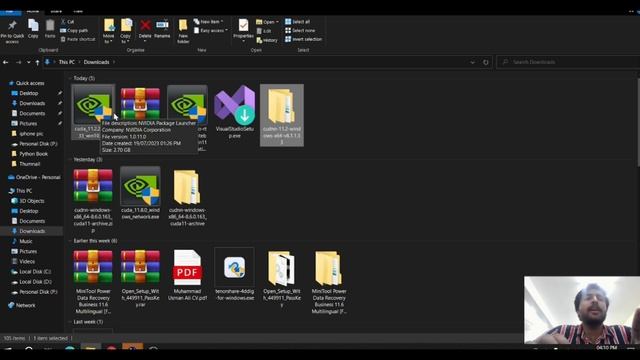Select the cudnn-windows cuda11-archive folder

pos(187,197)
